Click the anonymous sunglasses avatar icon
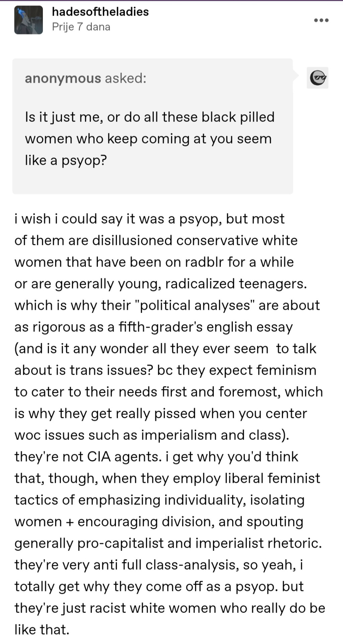This screenshot has height=644, width=343. [318, 78]
